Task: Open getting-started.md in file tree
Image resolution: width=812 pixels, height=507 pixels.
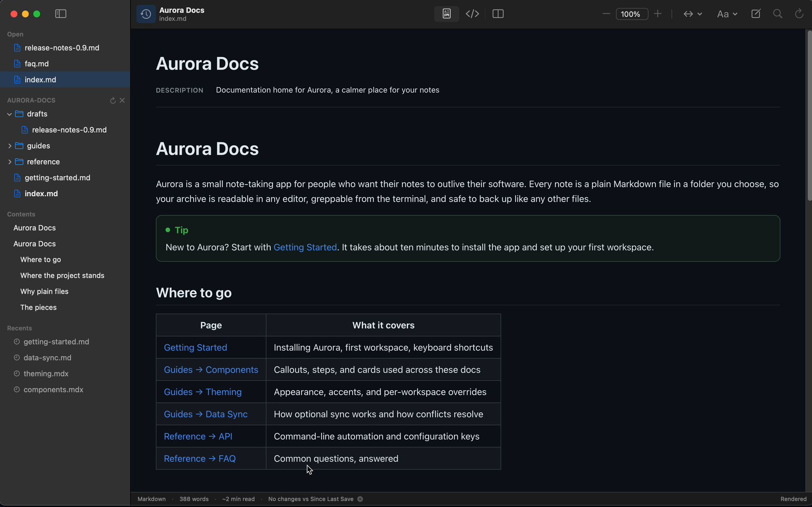Action: (65, 178)
